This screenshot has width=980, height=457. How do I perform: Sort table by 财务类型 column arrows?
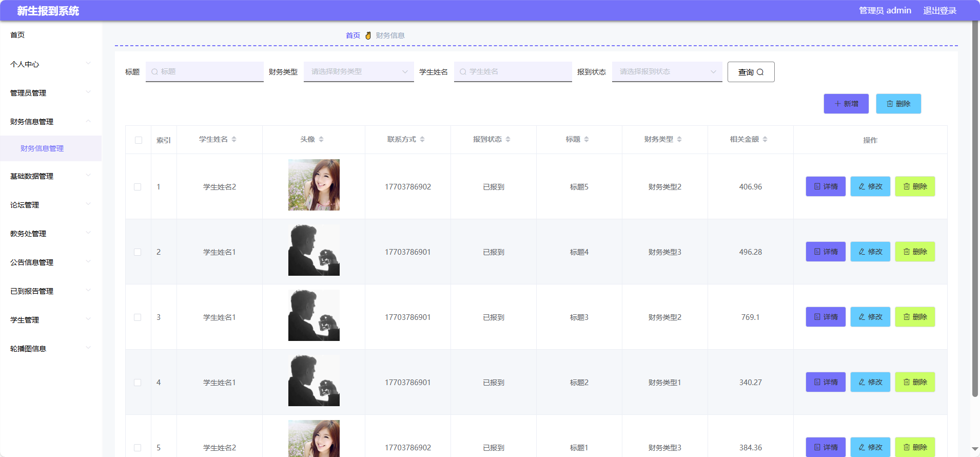coord(679,139)
